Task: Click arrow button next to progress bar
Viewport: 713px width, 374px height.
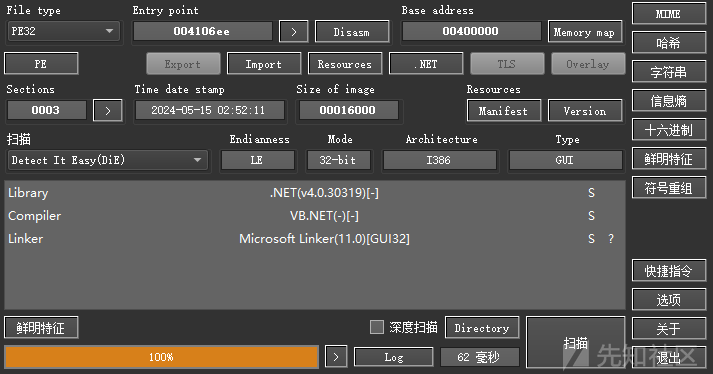Action: [336, 357]
